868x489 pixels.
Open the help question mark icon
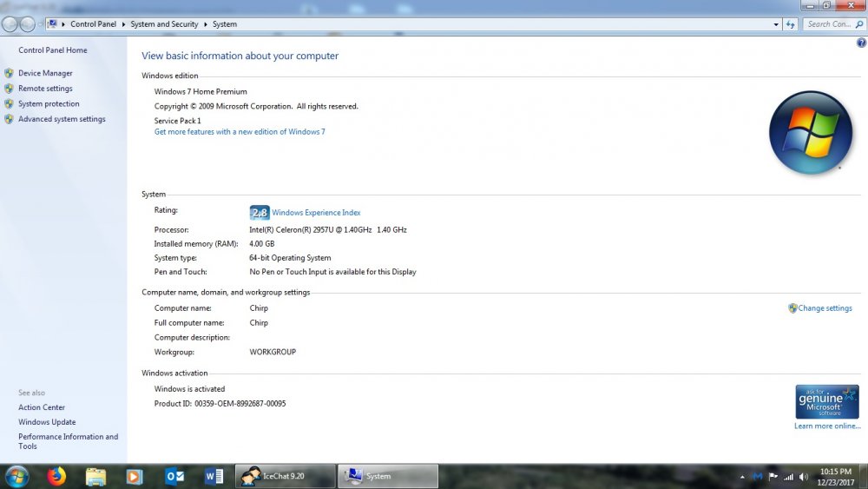[861, 43]
